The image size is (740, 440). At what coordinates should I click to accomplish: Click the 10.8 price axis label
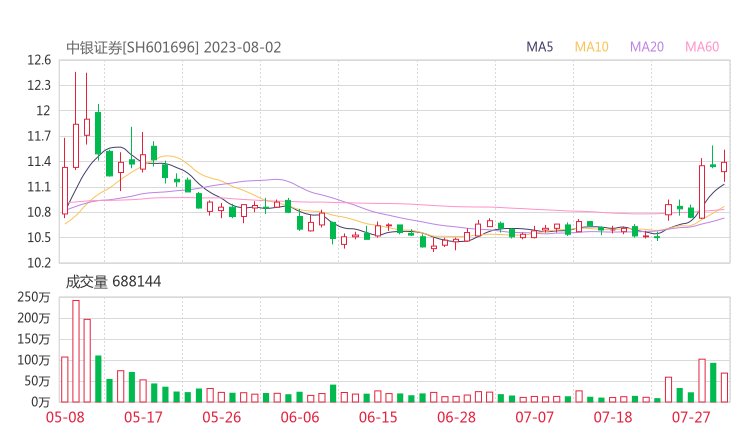[x=39, y=212]
